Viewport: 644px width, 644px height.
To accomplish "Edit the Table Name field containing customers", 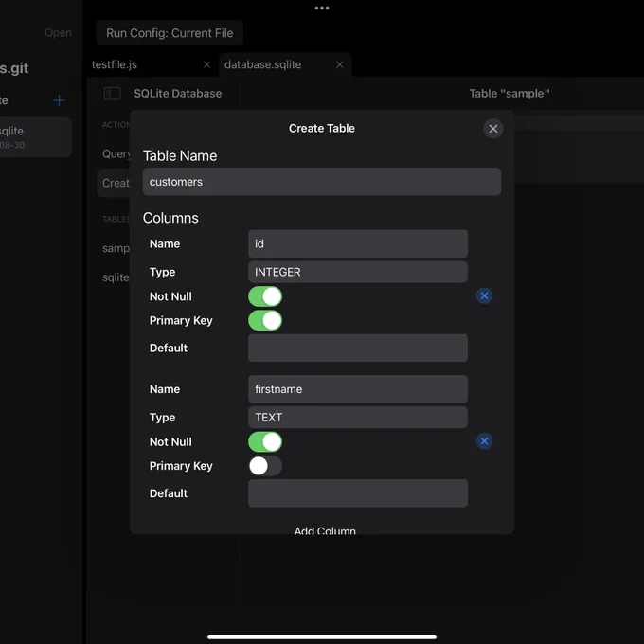I will point(322,182).
